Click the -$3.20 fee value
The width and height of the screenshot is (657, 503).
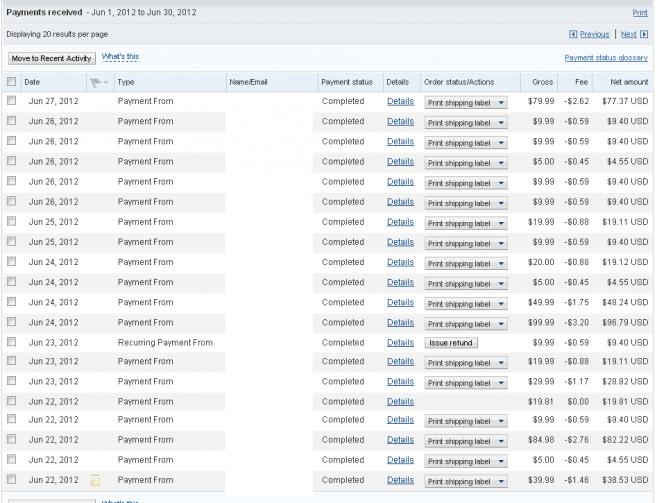[576, 322]
